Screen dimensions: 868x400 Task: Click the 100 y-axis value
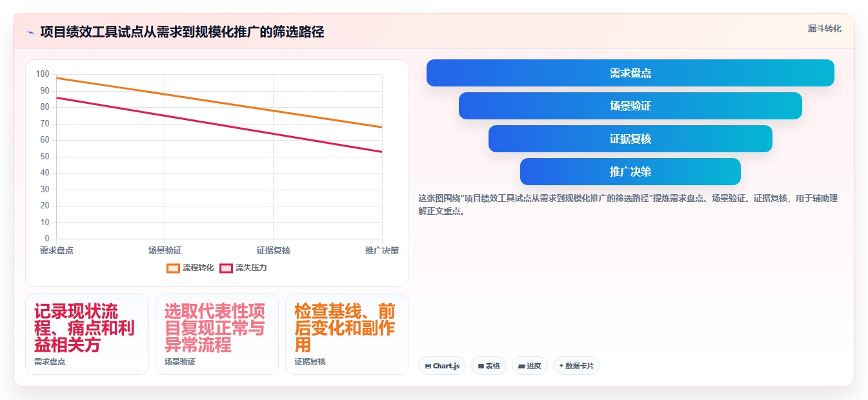tap(43, 74)
